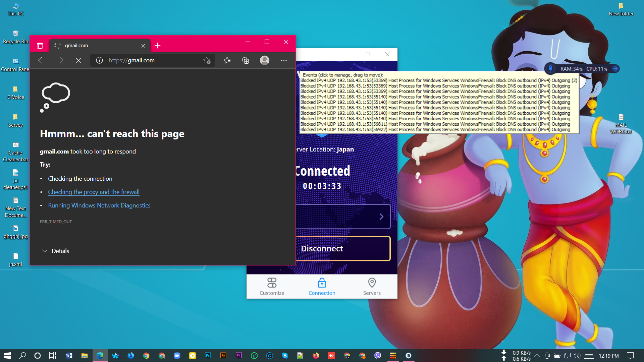
Task: Open touch keyboard from system tray
Action: click(589, 356)
